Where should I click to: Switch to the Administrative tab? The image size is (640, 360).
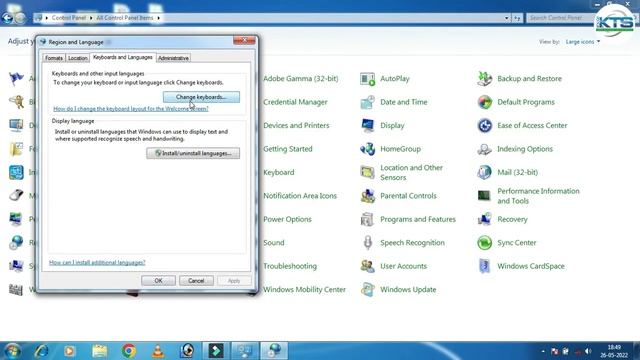[173, 58]
